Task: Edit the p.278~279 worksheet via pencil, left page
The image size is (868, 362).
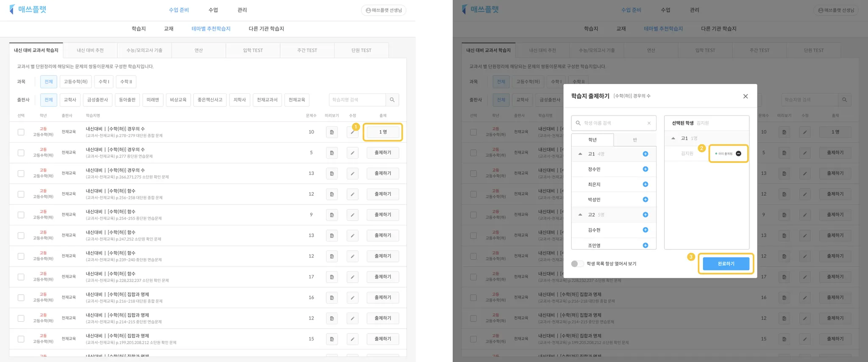Action: pos(352,132)
